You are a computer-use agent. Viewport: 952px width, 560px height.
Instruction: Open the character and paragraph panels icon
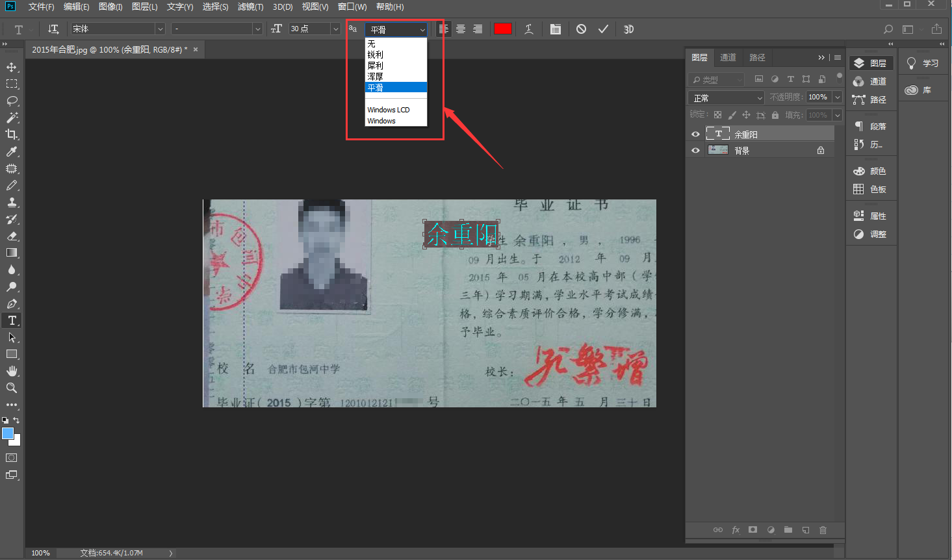coord(556,29)
